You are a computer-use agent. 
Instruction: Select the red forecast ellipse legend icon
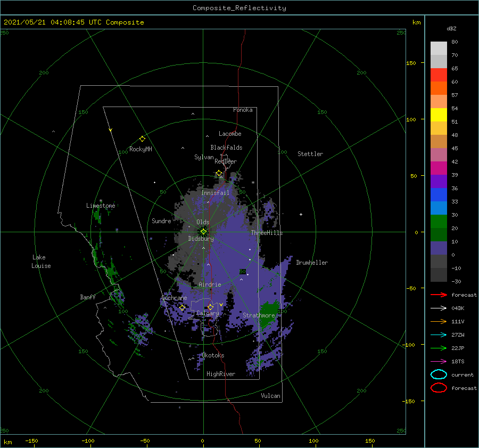pos(439,388)
